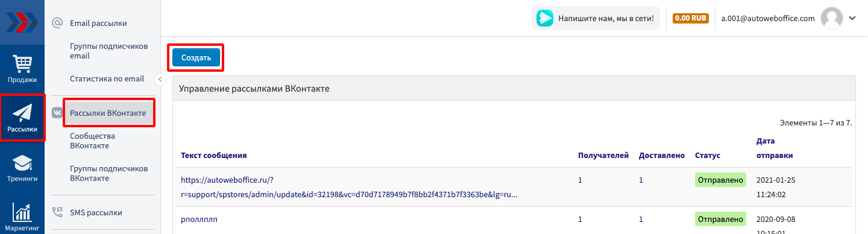Image resolution: width=868 pixels, height=234 pixels.
Task: Go to Сообщества ВКонтакте
Action: [92, 141]
